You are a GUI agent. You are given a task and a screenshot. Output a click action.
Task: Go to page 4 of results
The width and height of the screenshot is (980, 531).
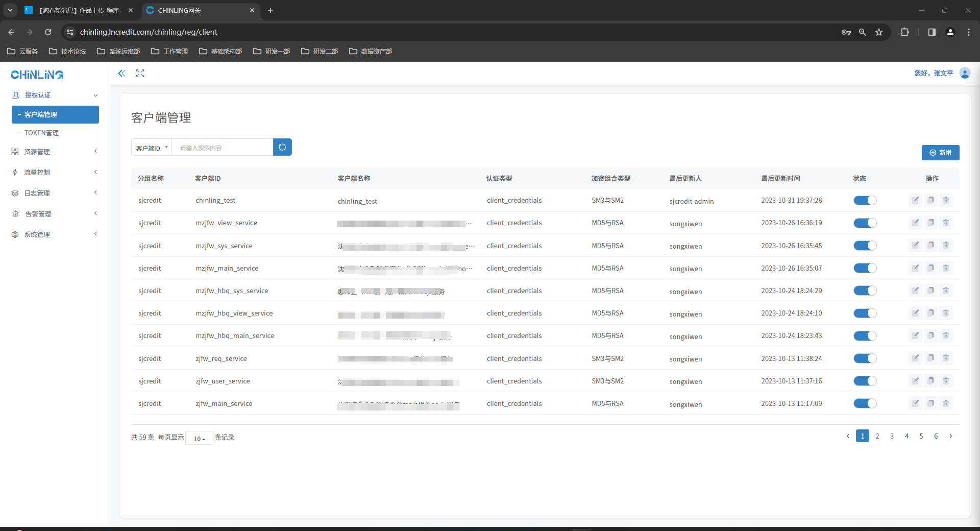tap(906, 436)
